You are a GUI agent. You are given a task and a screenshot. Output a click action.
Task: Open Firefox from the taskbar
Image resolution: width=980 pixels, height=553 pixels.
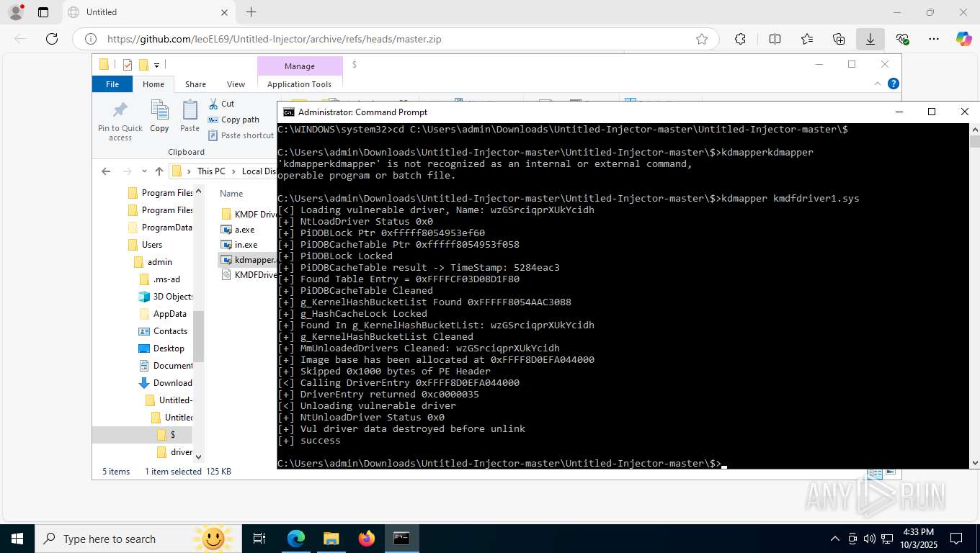[x=367, y=539]
